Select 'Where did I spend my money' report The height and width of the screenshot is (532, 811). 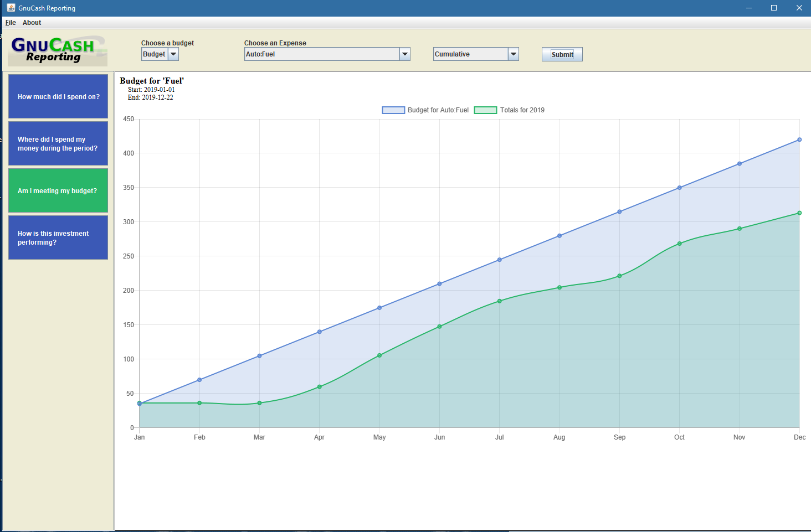58,143
